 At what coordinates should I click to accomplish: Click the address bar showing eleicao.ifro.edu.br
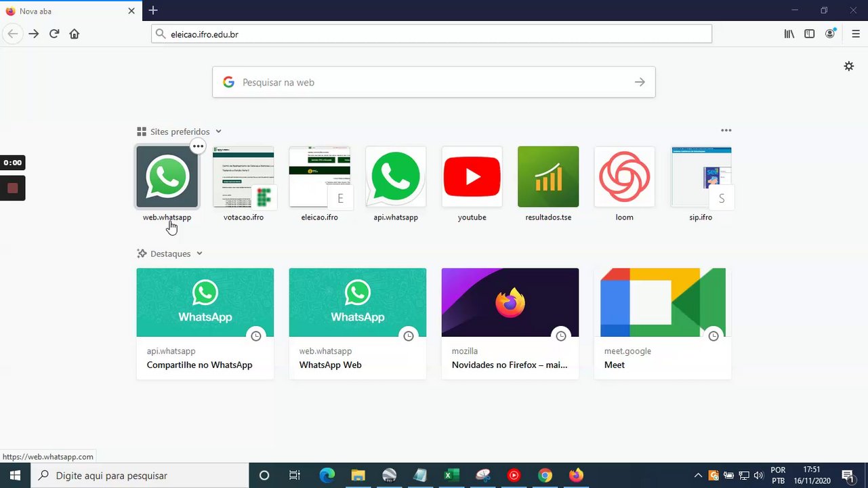pos(432,34)
